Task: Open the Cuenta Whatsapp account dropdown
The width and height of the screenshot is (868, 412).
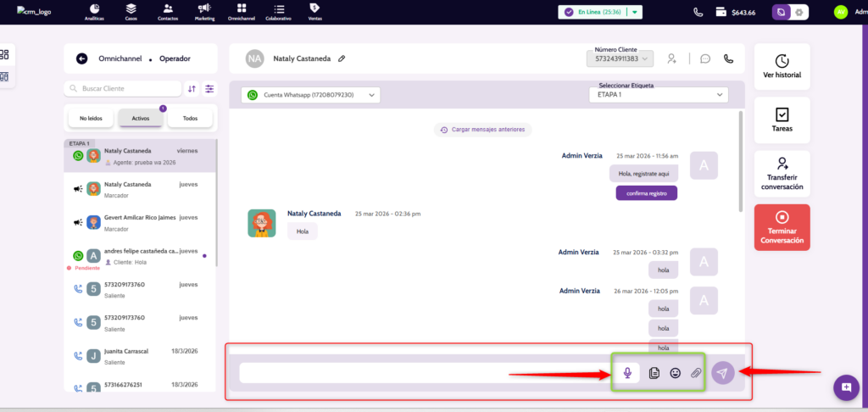Action: point(309,96)
